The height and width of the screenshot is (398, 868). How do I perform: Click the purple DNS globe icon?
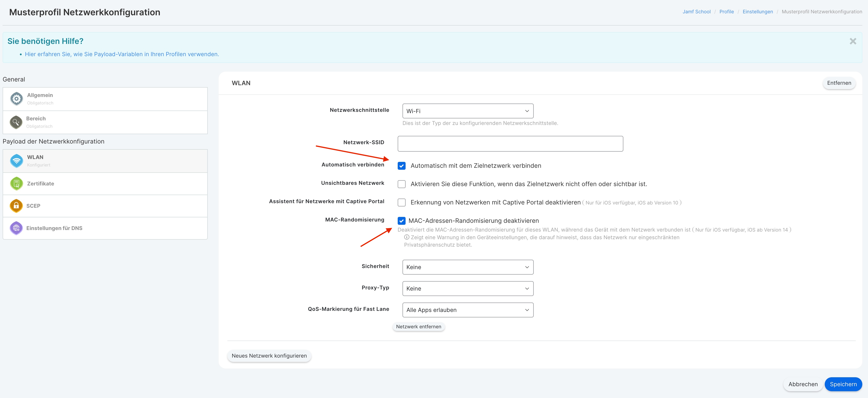tap(16, 228)
